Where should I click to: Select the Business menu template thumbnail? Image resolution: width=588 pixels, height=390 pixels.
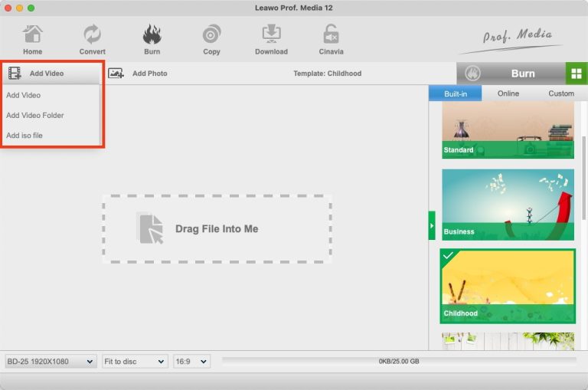(x=508, y=204)
